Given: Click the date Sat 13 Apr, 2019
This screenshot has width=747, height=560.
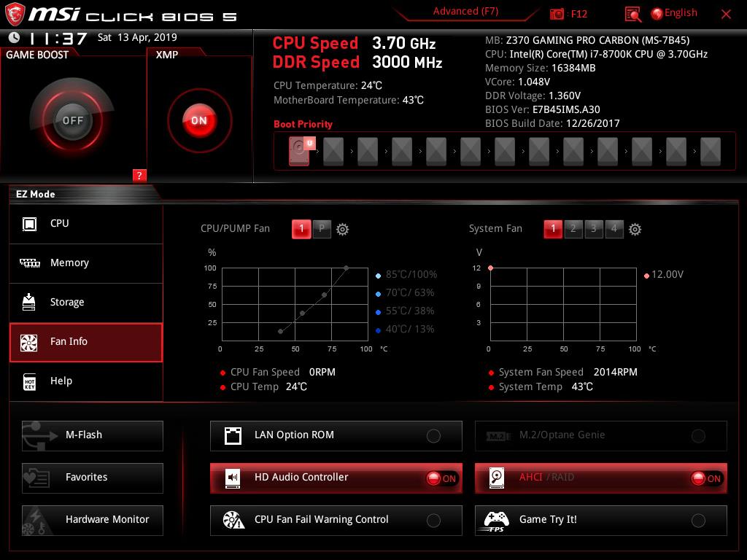Looking at the screenshot, I should [137, 37].
